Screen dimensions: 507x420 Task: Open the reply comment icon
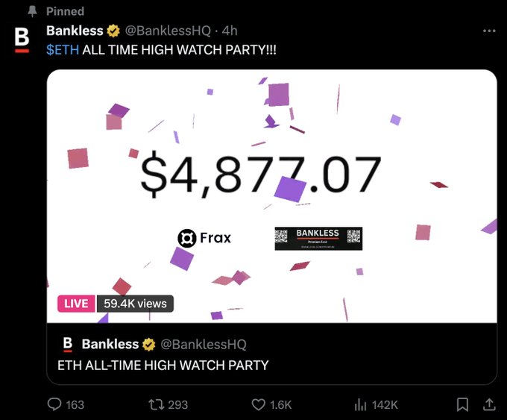[x=54, y=404]
